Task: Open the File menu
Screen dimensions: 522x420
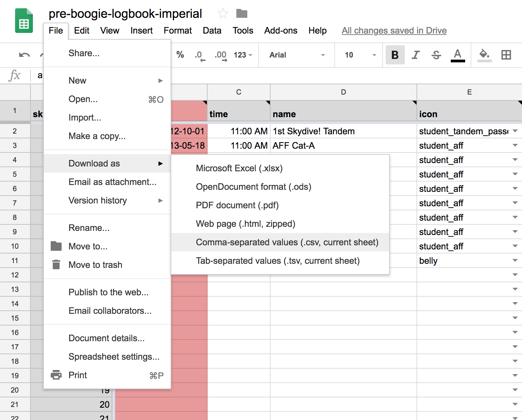Action: pos(56,30)
